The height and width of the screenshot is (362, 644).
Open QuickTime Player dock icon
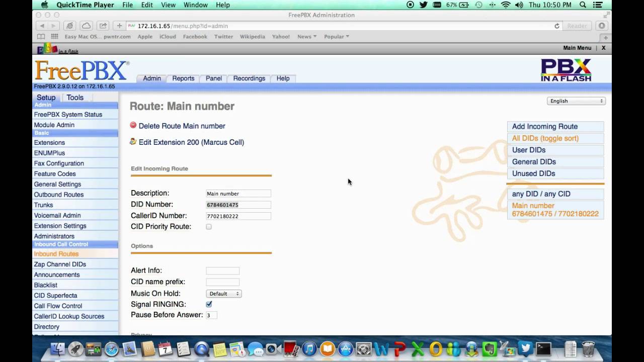202,349
